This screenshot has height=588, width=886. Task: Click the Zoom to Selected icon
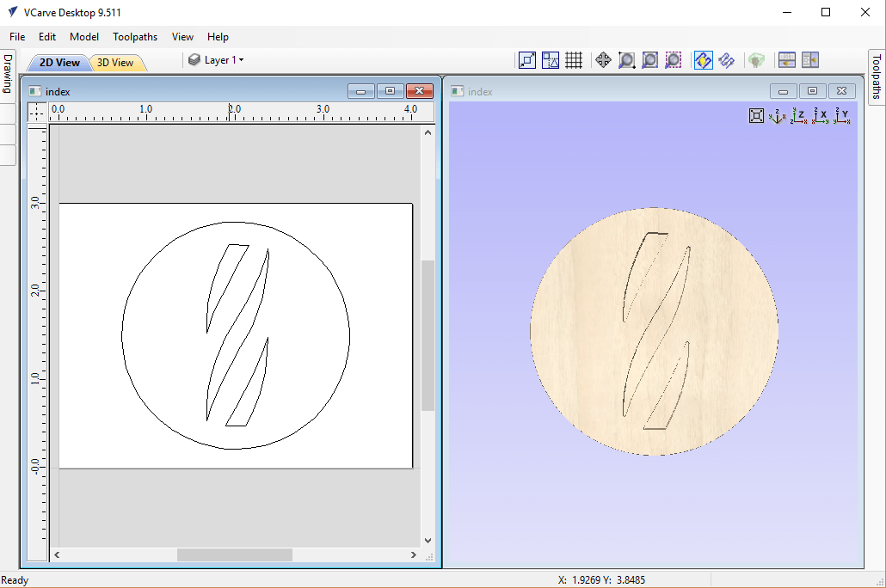674,60
